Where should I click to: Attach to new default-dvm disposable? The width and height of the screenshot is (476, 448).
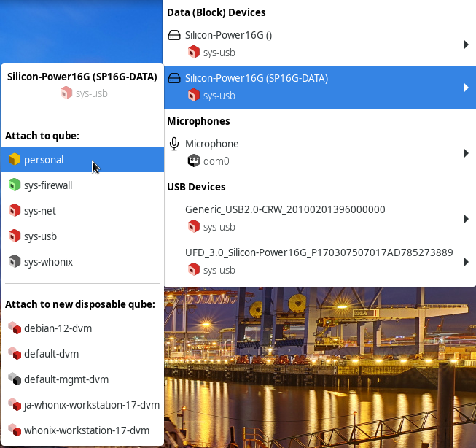click(82, 354)
